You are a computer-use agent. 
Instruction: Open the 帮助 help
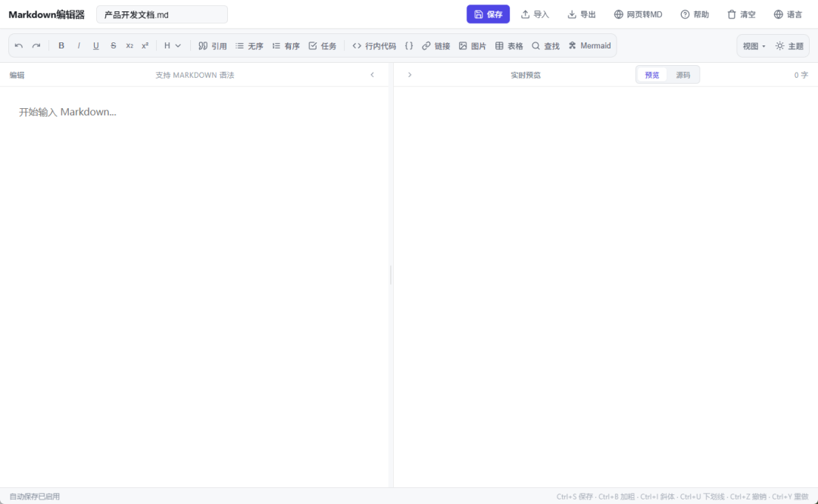(695, 14)
